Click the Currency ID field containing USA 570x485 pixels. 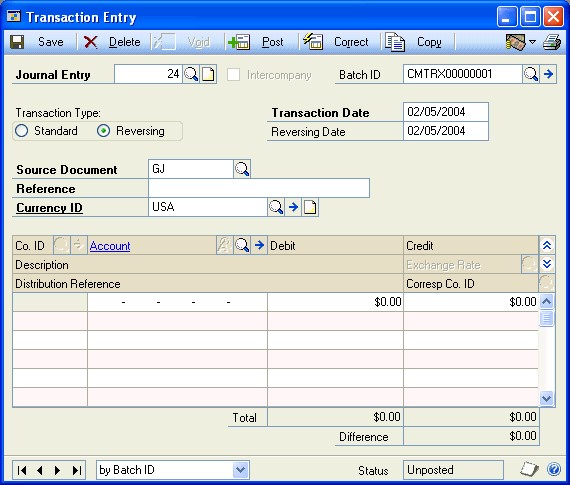pyautogui.click(x=208, y=207)
